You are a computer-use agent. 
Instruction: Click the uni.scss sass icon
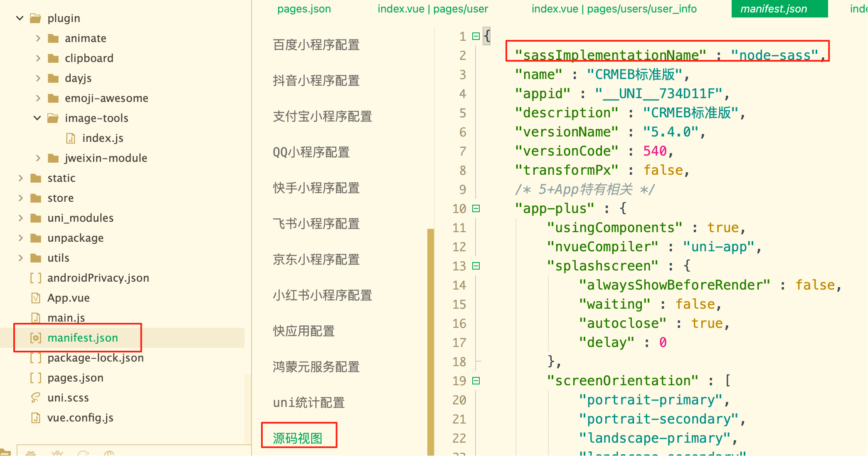tap(36, 398)
